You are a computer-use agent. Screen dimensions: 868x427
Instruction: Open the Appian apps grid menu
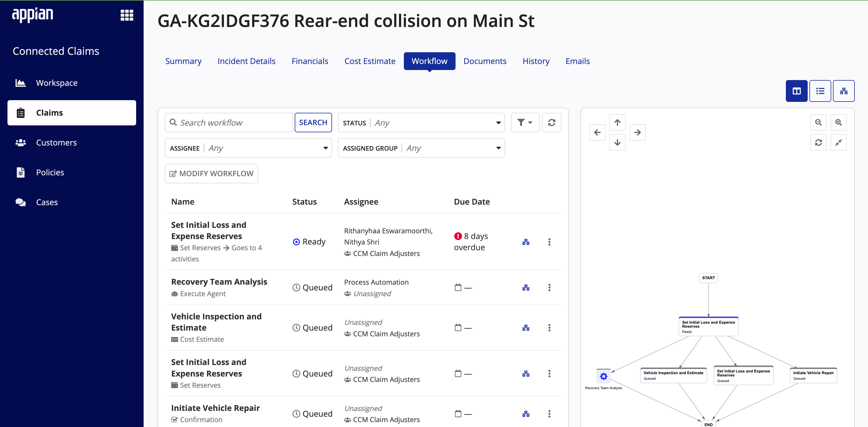coord(127,15)
